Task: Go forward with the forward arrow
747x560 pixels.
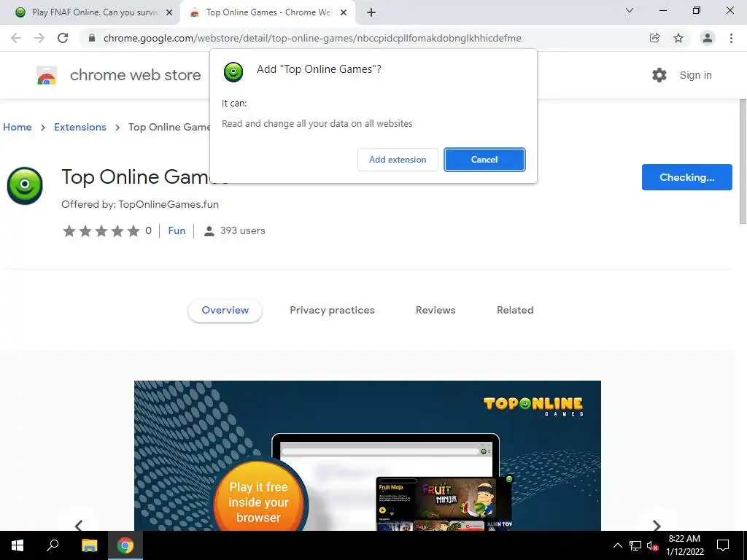Action: [39, 38]
